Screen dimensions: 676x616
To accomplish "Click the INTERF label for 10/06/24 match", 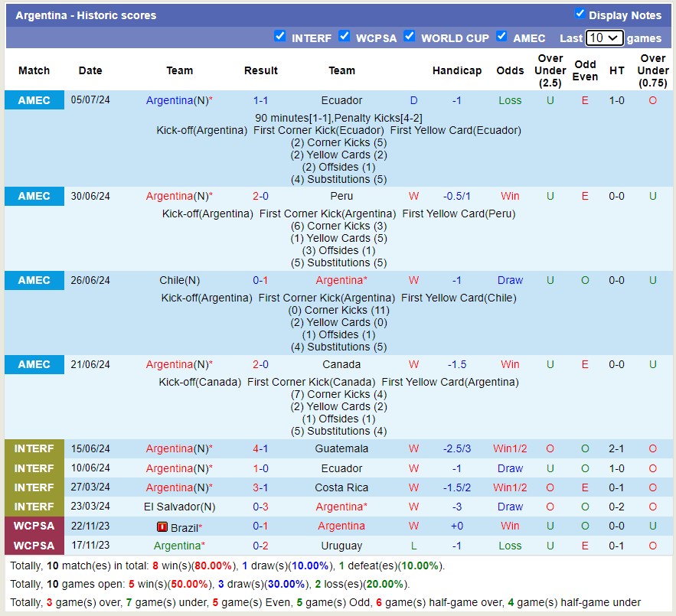I will coord(34,468).
